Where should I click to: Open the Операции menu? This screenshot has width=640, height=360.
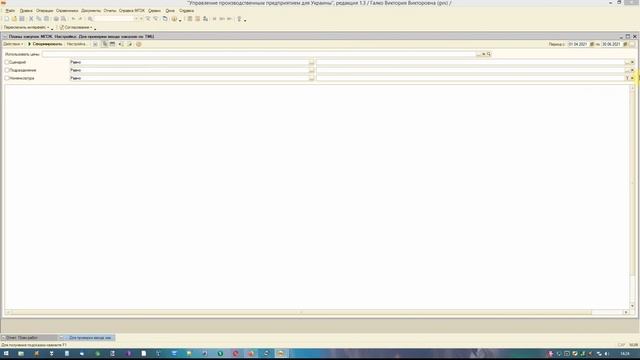(44, 11)
